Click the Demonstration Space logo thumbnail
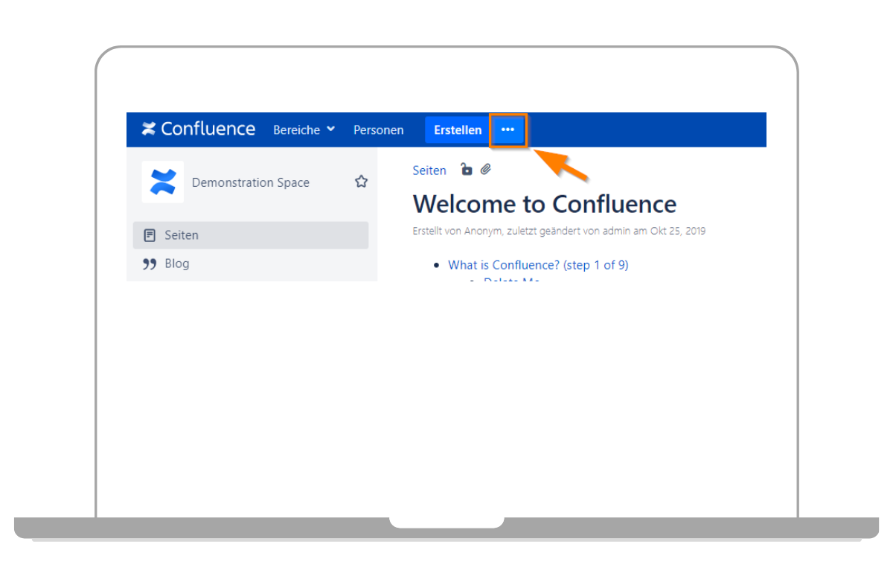The image size is (893, 588). (162, 182)
